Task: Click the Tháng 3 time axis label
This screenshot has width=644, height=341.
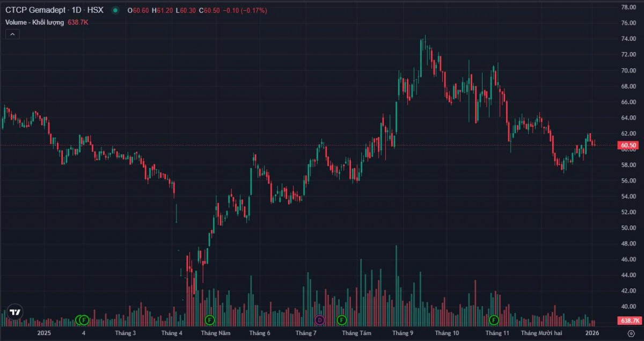Action: 126,333
